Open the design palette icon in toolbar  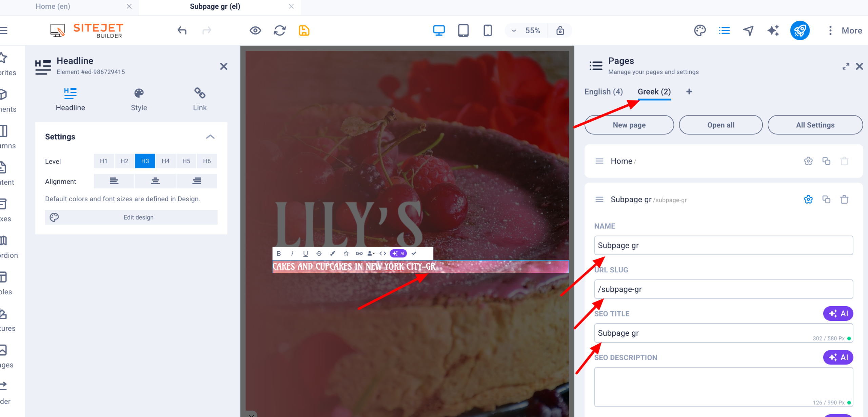point(700,30)
